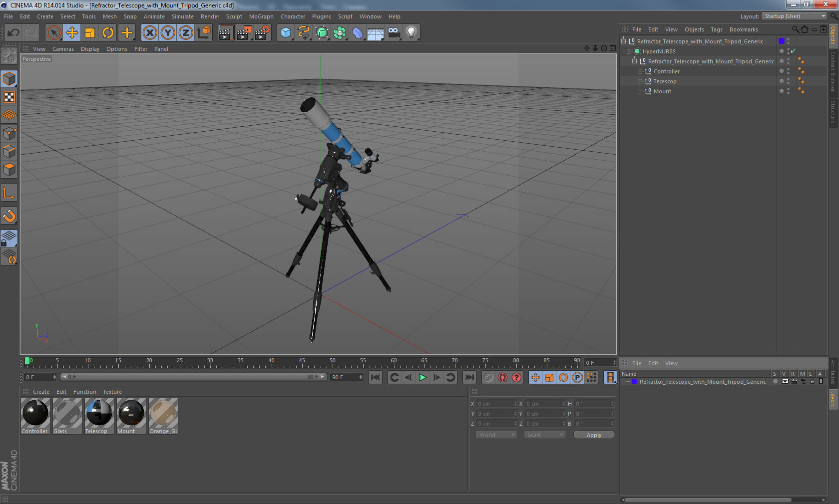Add a light object
This screenshot has width=839, height=504.
click(x=412, y=33)
